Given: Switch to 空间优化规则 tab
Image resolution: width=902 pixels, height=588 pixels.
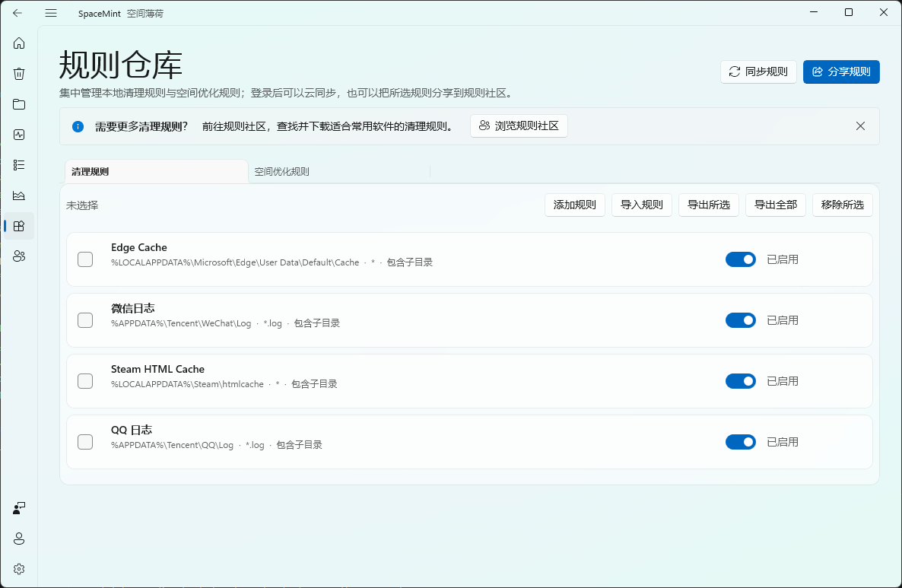Looking at the screenshot, I should pyautogui.click(x=339, y=171).
